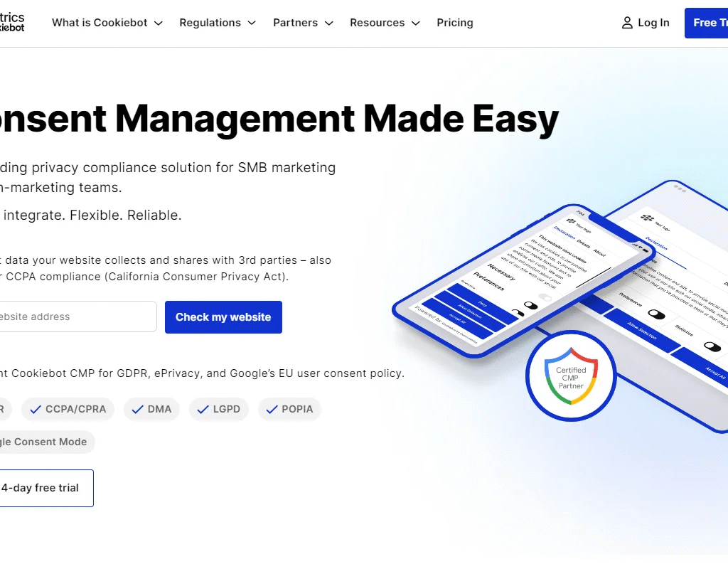Open the Partners dropdown chevron
This screenshot has width=728, height=569.
[329, 23]
